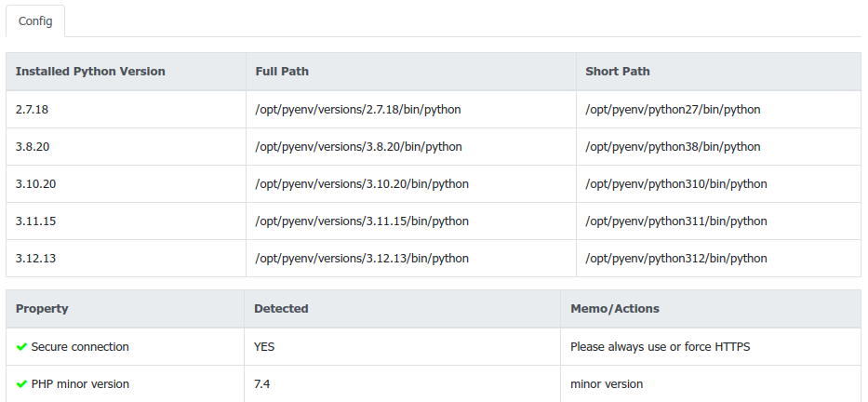The image size is (868, 402).
Task: Click the green checkmark beside PHP minor version
Action: tap(21, 384)
